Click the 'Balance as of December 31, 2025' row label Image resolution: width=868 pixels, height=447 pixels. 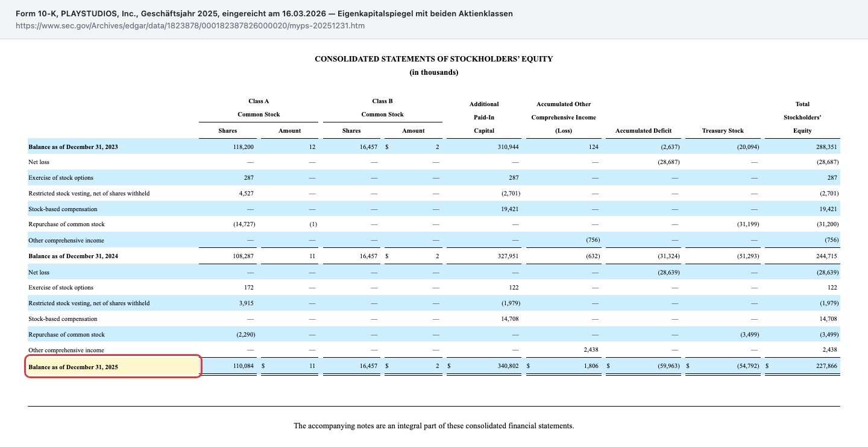[x=73, y=366]
